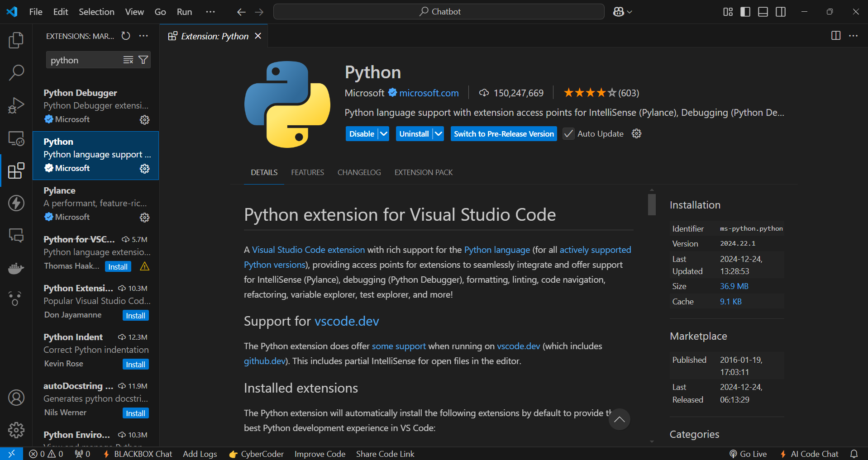Click the notifications bell in status bar
Viewport: 868px width, 460px height.
[854, 454]
